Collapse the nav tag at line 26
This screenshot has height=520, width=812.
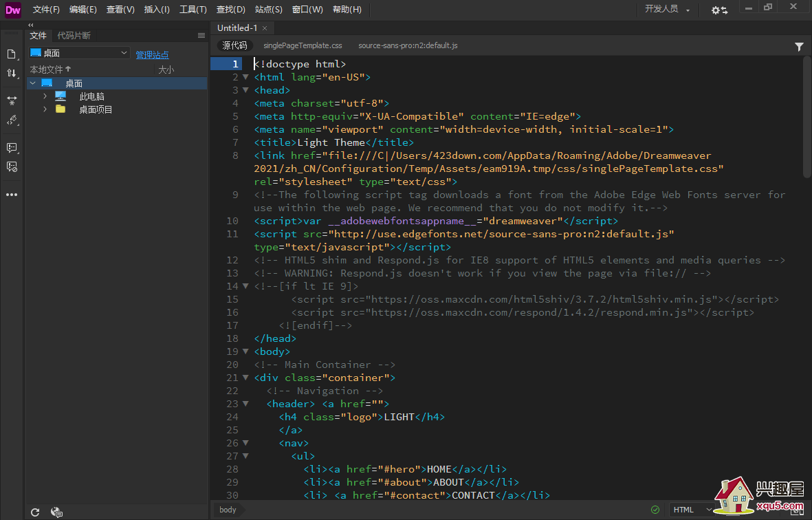coord(245,443)
